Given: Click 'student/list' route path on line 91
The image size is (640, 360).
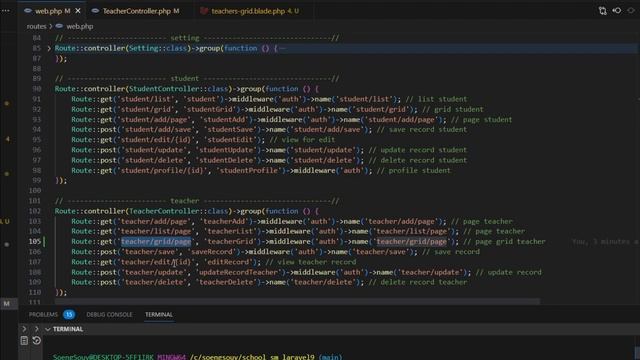Looking at the screenshot, I should point(146,99).
